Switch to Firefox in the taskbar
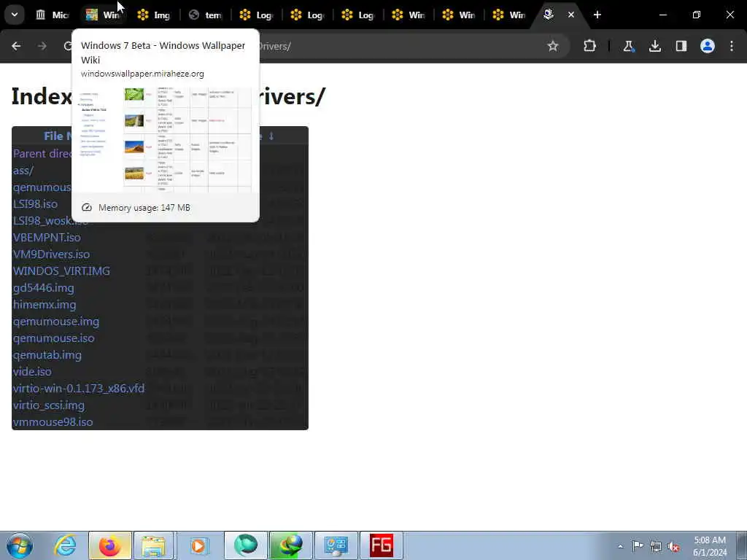Viewport: 747px width, 560px height. click(x=109, y=545)
